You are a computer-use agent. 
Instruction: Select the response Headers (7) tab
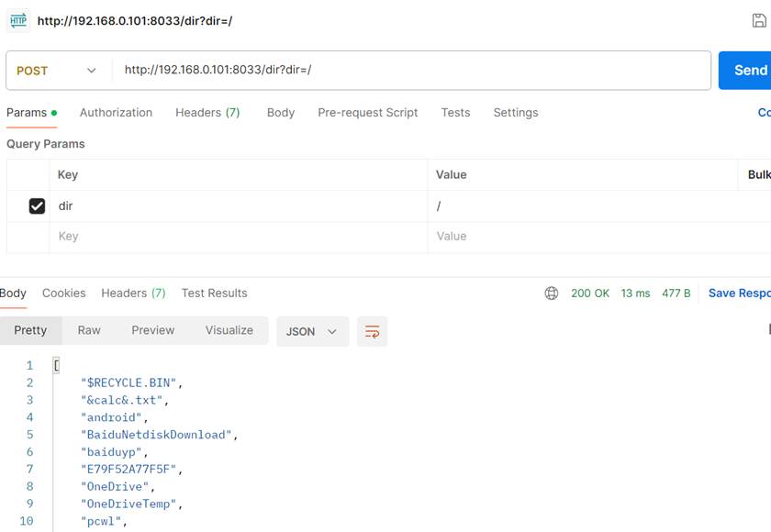coord(133,294)
